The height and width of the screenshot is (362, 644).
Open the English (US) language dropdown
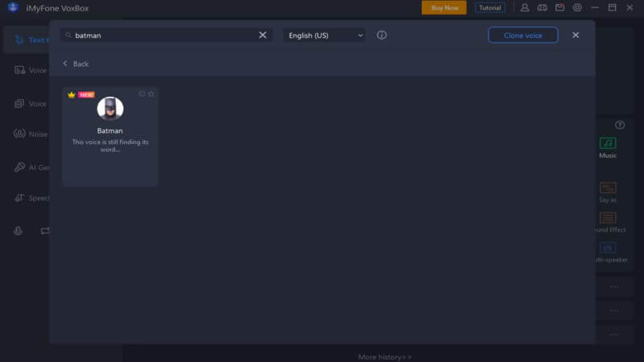tap(324, 35)
